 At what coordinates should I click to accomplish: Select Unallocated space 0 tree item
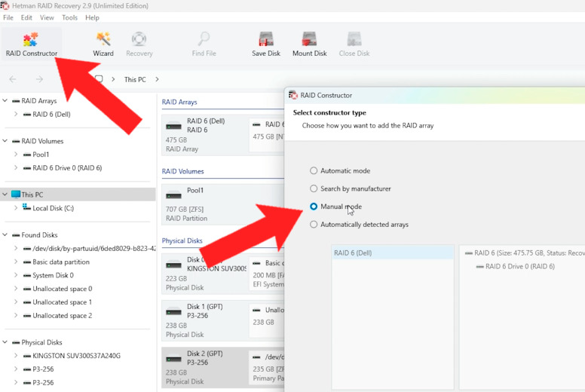(x=62, y=289)
